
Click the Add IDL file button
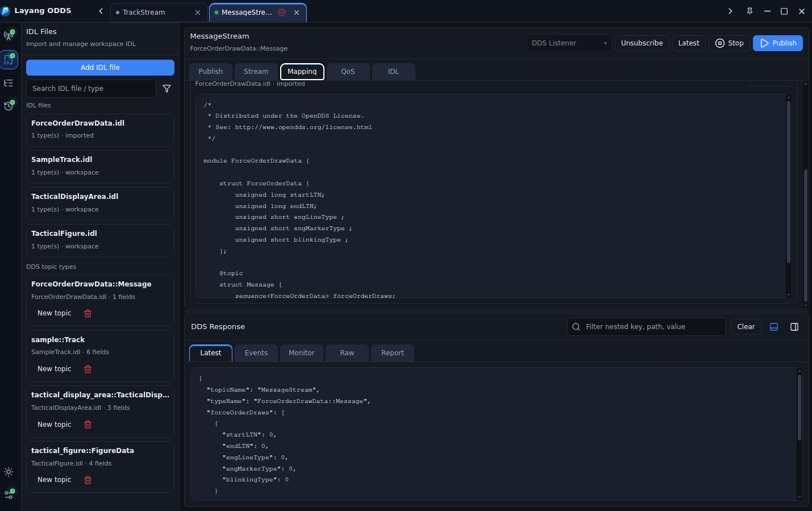click(x=100, y=68)
